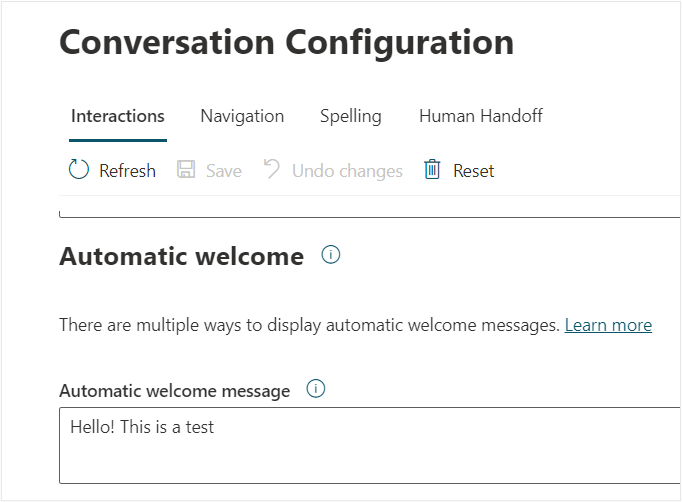This screenshot has height=502, width=682.
Task: Open info icon beside Automatic welcome message label
Action: pyautogui.click(x=316, y=388)
